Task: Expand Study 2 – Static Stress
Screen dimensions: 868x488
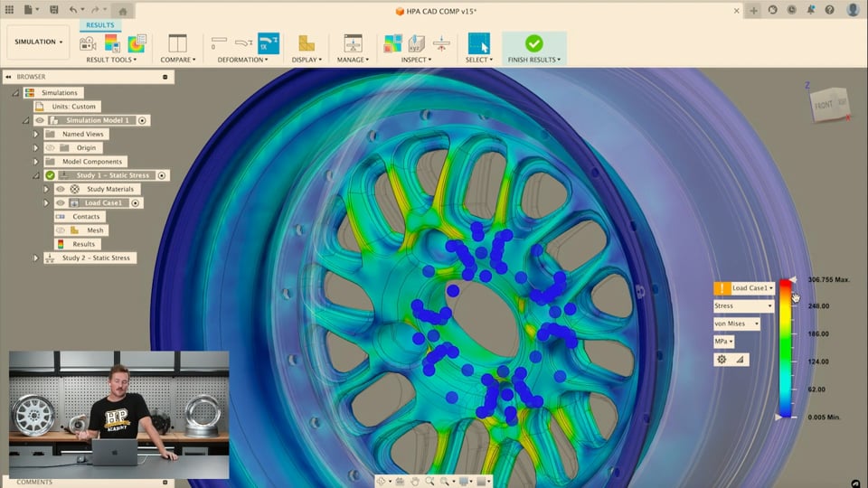Action: click(36, 258)
